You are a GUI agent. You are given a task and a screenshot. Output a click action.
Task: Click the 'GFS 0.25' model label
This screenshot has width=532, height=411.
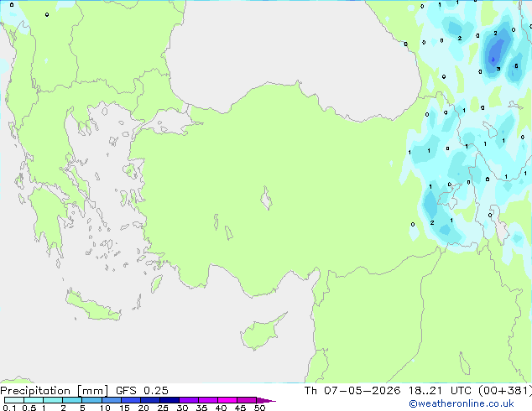[x=142, y=391]
